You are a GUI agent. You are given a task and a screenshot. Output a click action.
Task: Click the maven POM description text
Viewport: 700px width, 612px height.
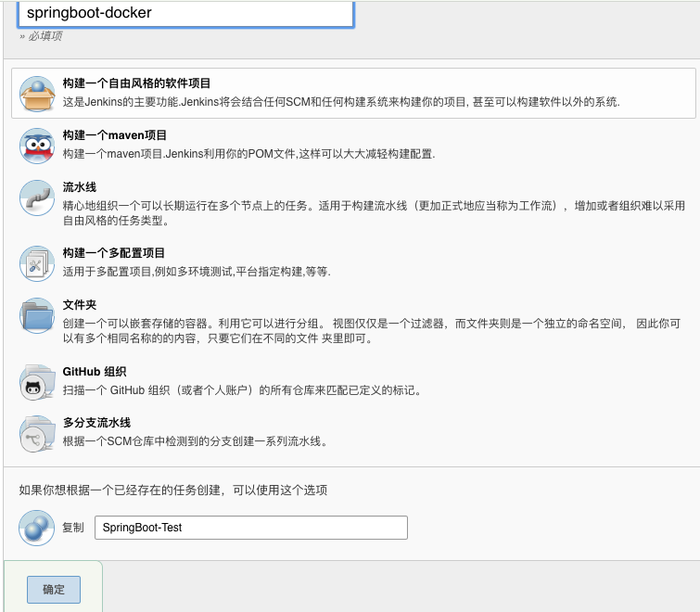(248, 154)
